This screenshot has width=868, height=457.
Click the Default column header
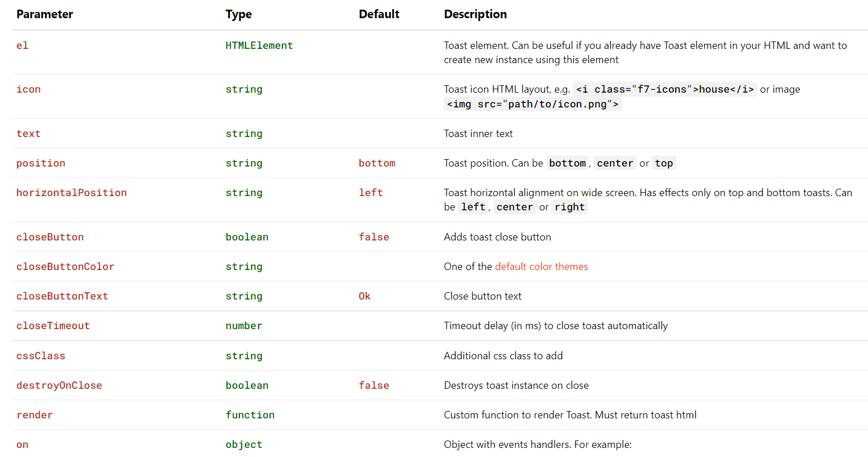point(379,14)
